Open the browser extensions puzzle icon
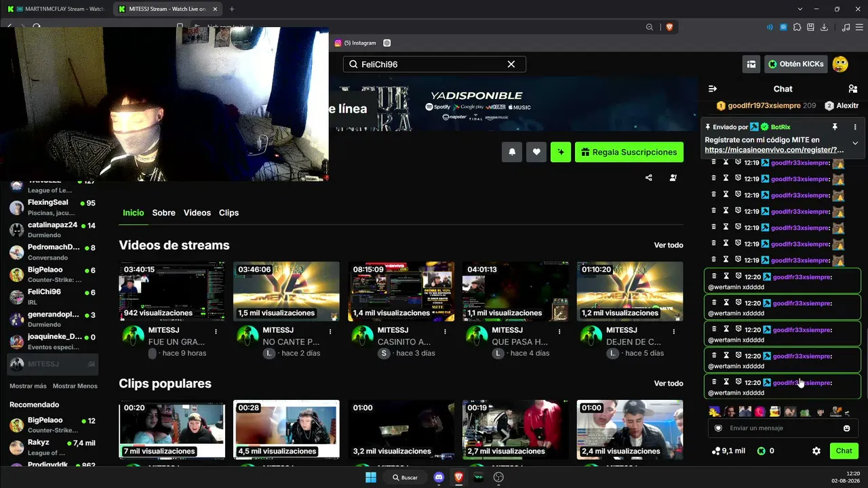The image size is (868, 488). 797,27
